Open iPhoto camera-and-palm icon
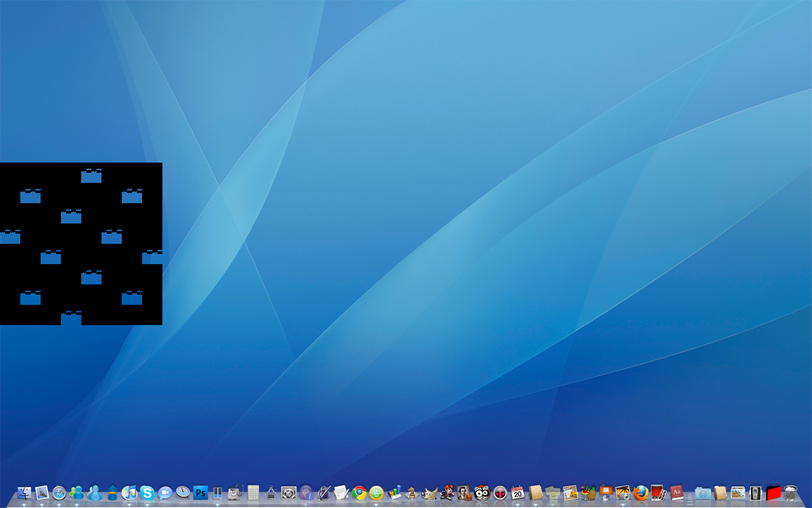This screenshot has width=812, height=508. click(x=623, y=492)
